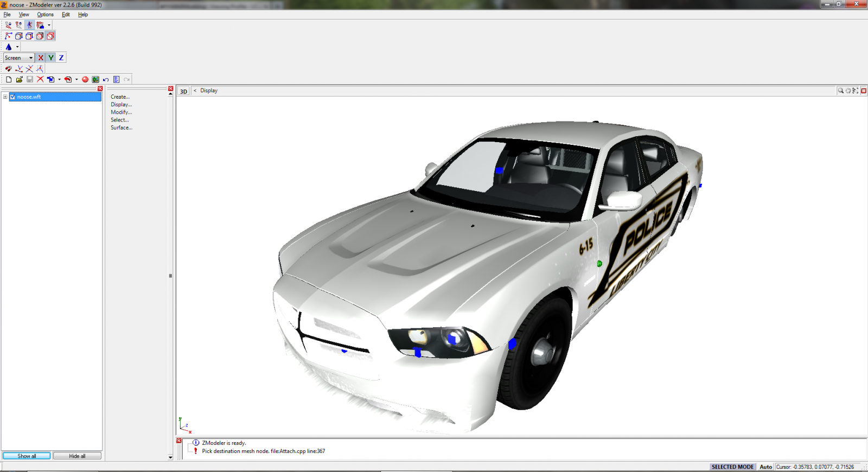Viewport: 868px width, 472px height.
Task: Expand the noose.wft tree node
Action: click(5, 97)
